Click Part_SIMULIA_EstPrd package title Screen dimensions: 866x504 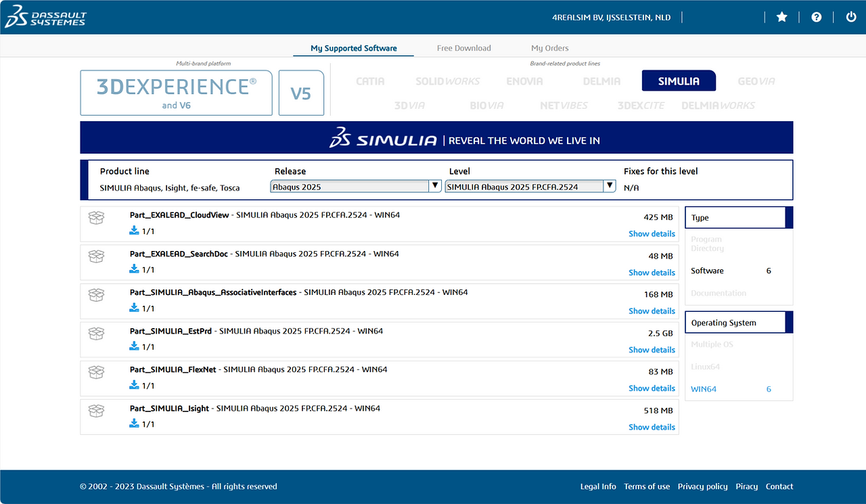pyautogui.click(x=170, y=331)
